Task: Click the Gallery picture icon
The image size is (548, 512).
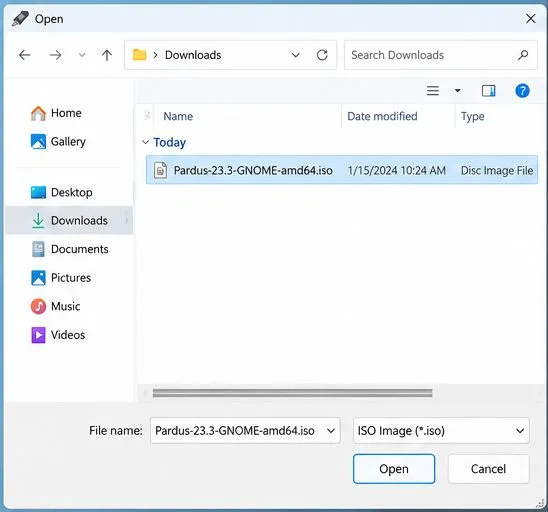Action: point(38,142)
